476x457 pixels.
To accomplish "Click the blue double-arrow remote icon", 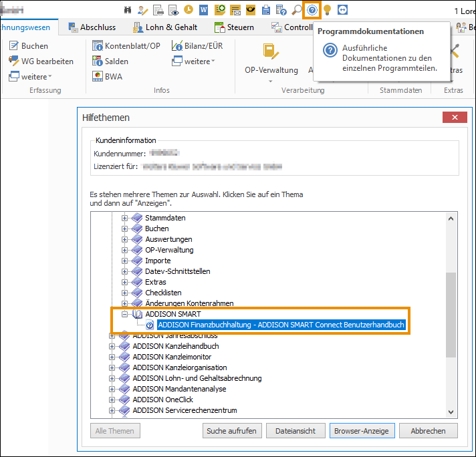I will (342, 10).
